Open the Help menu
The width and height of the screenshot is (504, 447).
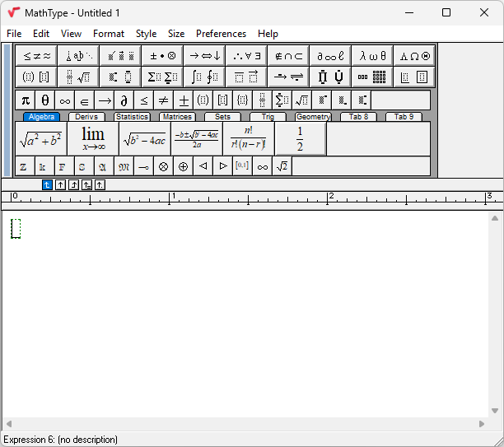(268, 34)
